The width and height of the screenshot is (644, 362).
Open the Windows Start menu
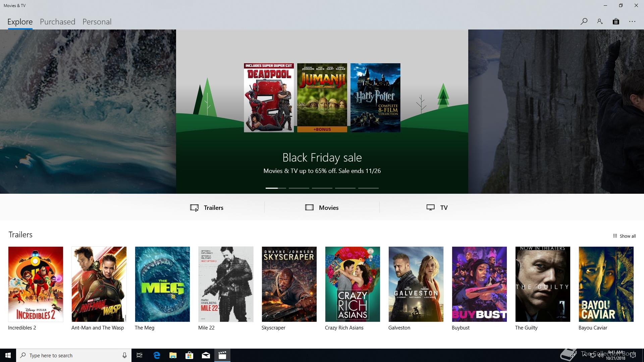click(x=8, y=355)
